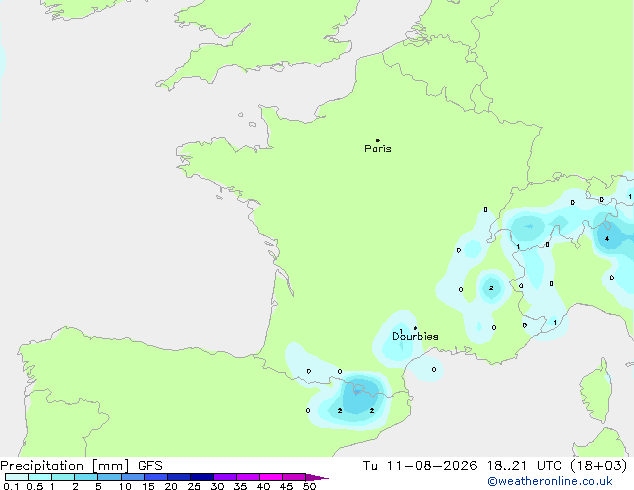Click the '0.1' legend value
The image size is (634, 490).
[x=11, y=486]
